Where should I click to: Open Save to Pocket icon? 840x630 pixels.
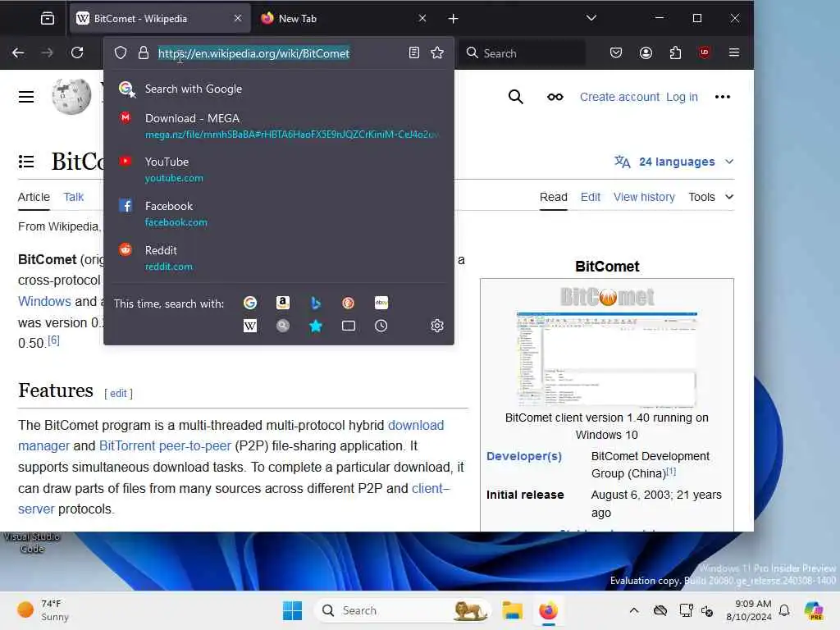616,52
